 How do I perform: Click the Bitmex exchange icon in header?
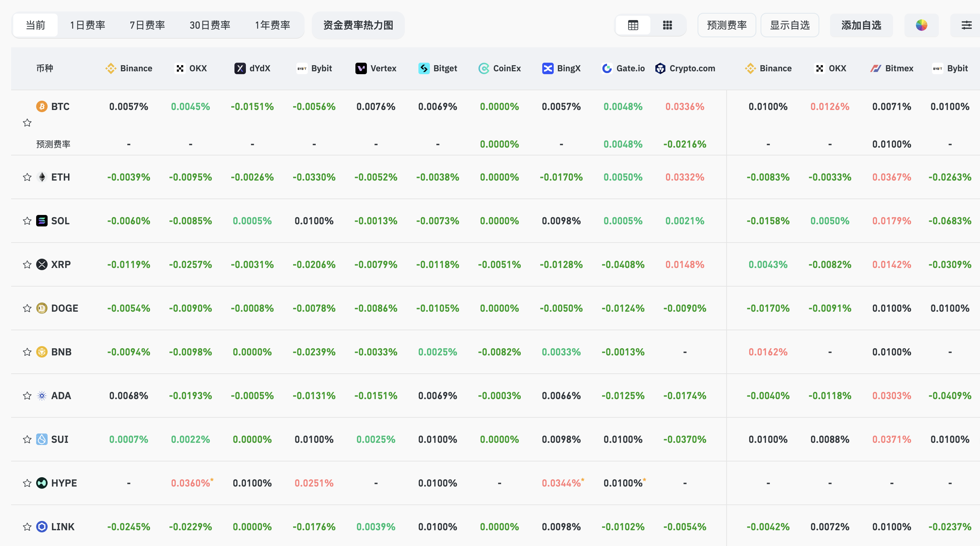[x=876, y=68]
